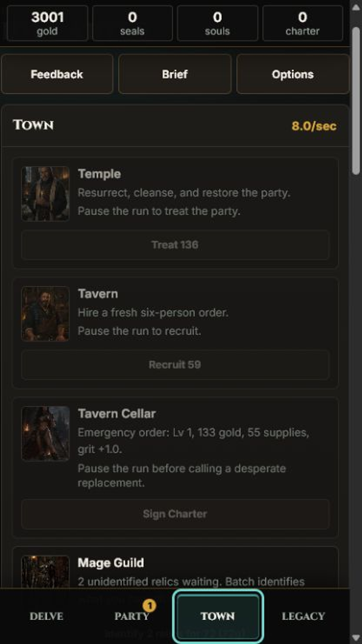The height and width of the screenshot is (644, 362).
Task: Click the vertical scrollbar thumb
Action: tap(356, 101)
